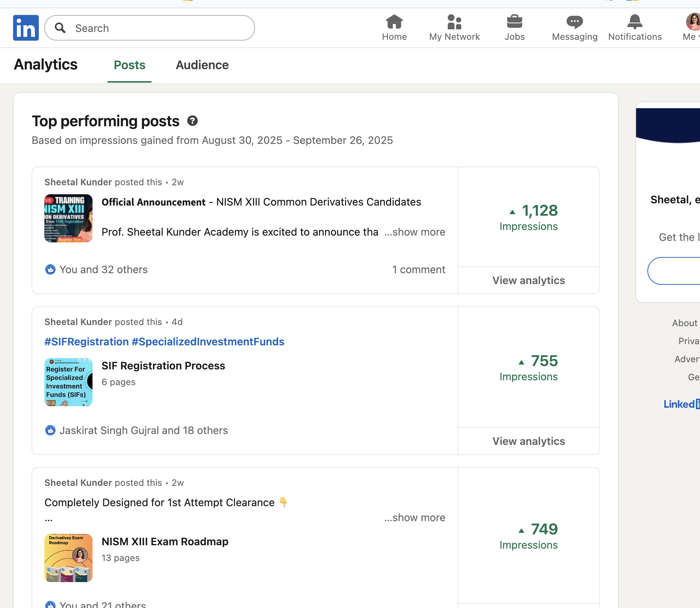Image resolution: width=700 pixels, height=608 pixels.
Task: Click the SIF Registration Process title
Action: click(164, 366)
